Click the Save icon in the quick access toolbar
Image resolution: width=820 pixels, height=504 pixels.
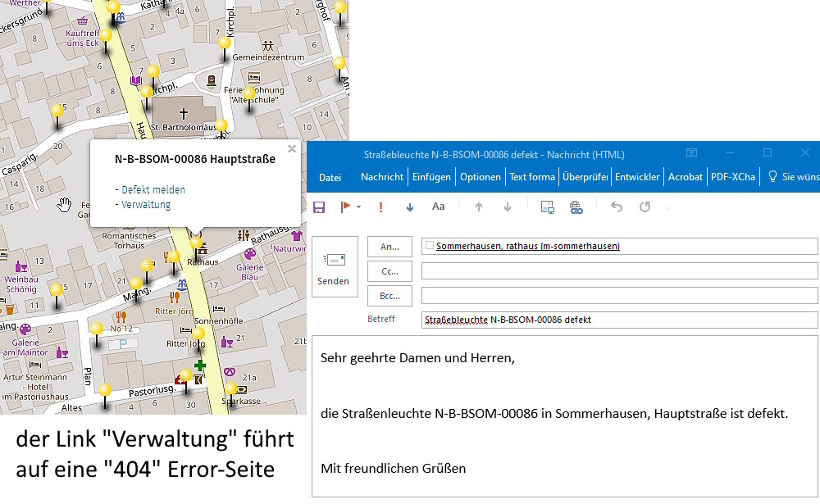[x=319, y=207]
